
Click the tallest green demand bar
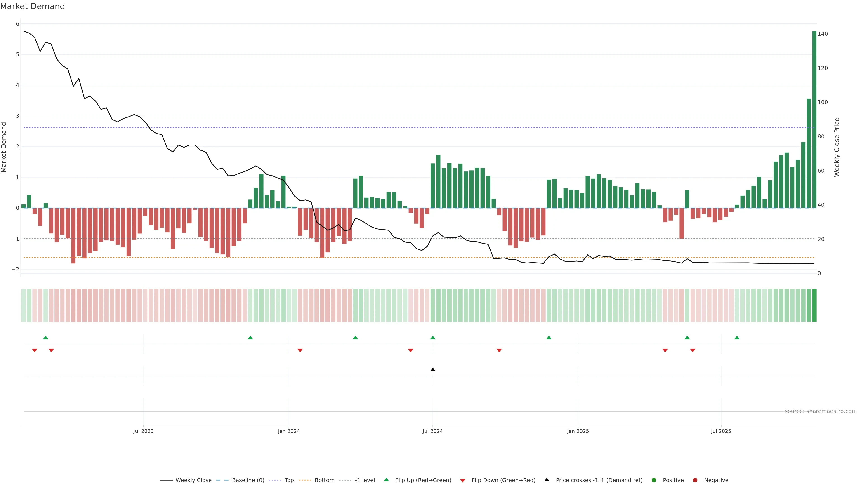point(814,119)
